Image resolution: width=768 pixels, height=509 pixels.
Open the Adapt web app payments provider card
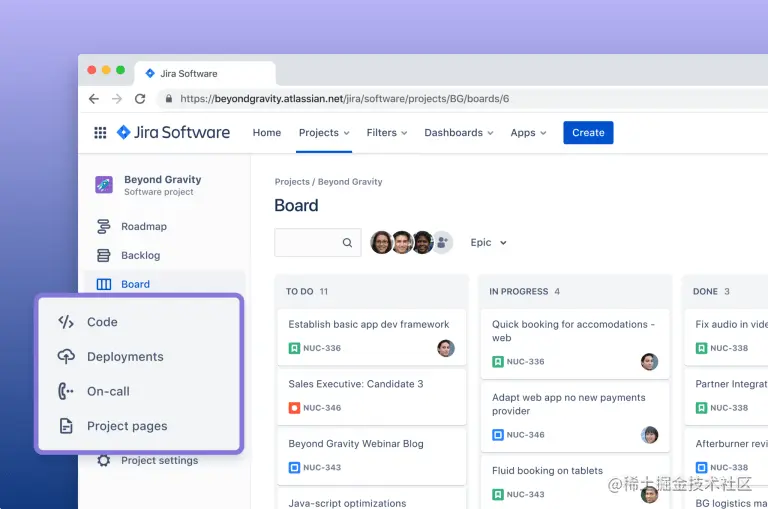point(575,416)
